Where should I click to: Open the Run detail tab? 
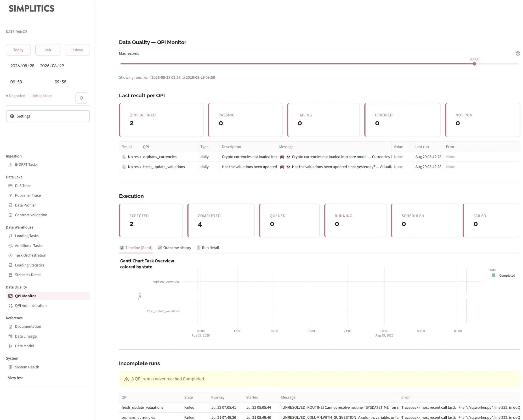[208, 248]
